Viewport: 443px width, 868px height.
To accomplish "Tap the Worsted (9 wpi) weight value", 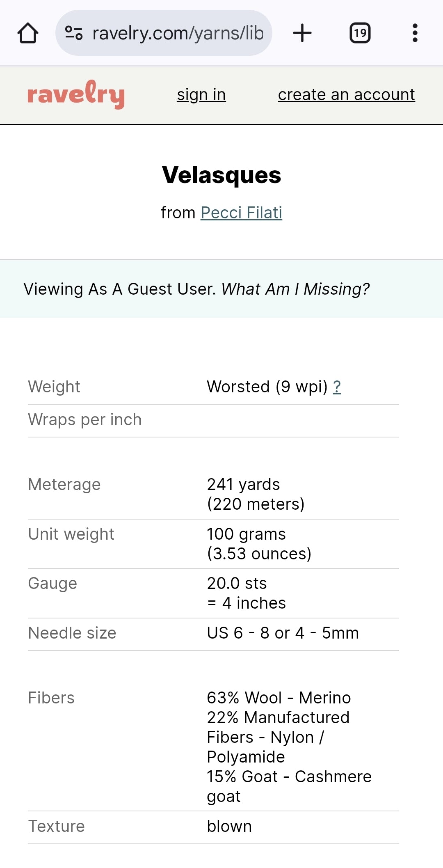I will tap(267, 387).
